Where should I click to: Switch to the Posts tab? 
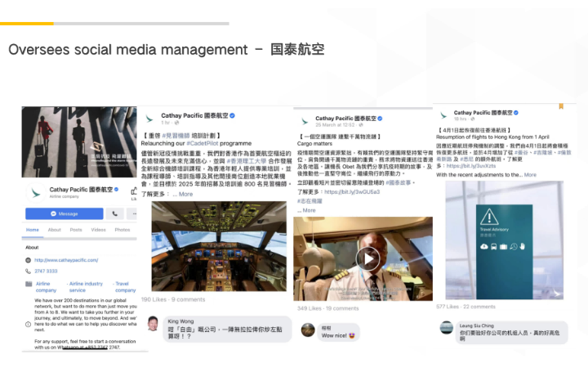(76, 230)
